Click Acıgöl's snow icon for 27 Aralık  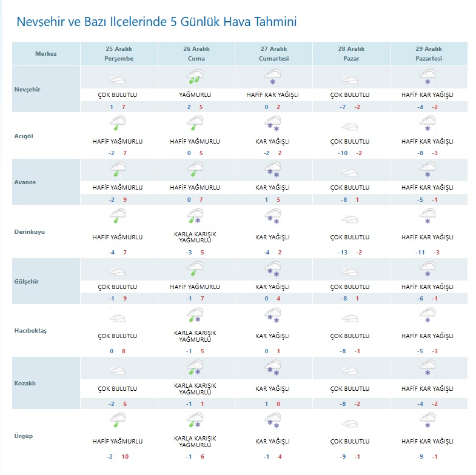[x=273, y=124]
